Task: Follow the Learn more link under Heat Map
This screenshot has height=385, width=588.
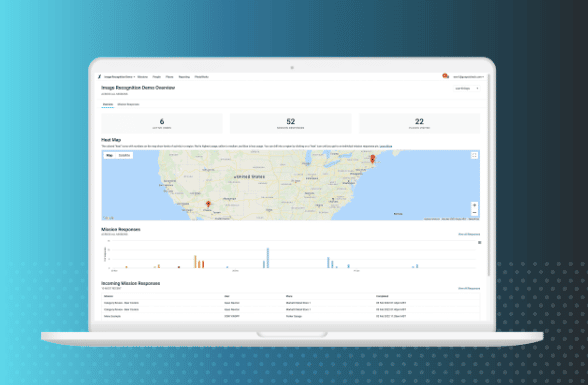Action: pos(386,146)
